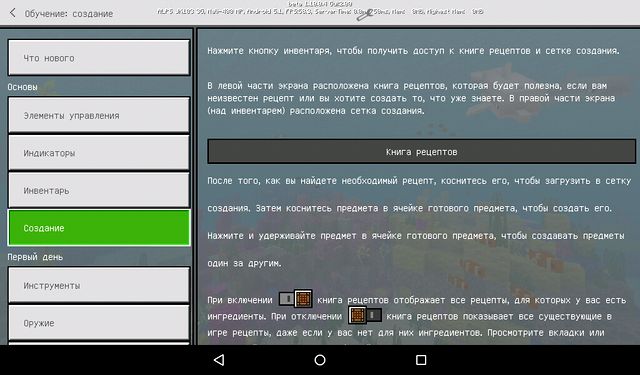This screenshot has width=640, height=375.
Task: Click the enabled recipe book toggle icon
Action: pos(296,299)
